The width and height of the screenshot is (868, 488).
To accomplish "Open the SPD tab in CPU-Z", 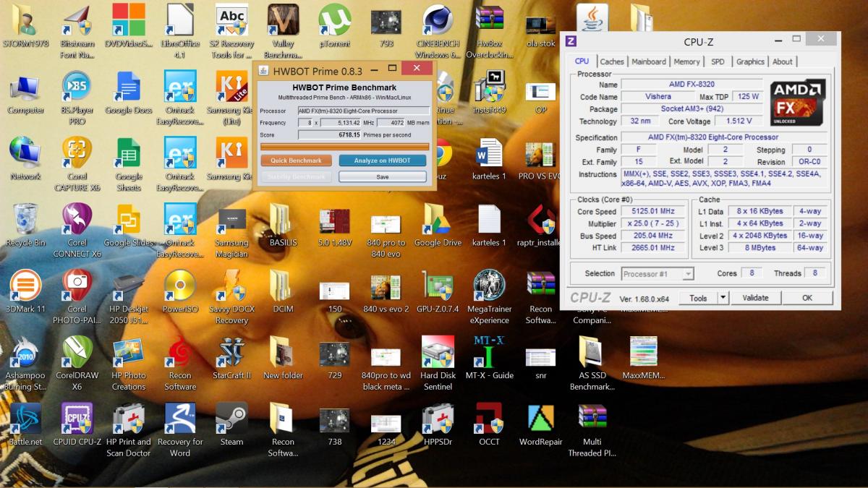I will (718, 62).
